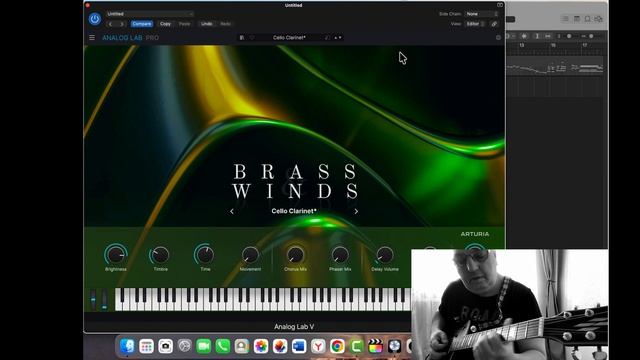Open the Screenshot camera app in Dock

click(x=165, y=346)
